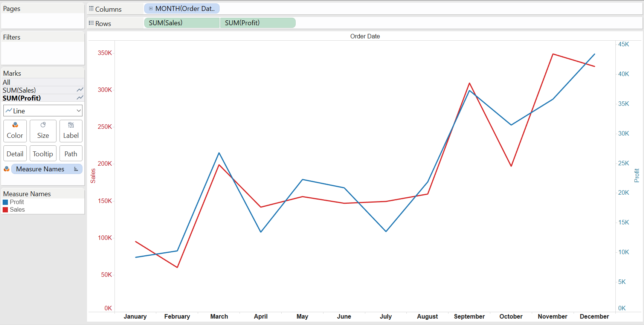This screenshot has width=644, height=325.
Task: Open the Tooltip button in Marks
Action: (x=43, y=154)
